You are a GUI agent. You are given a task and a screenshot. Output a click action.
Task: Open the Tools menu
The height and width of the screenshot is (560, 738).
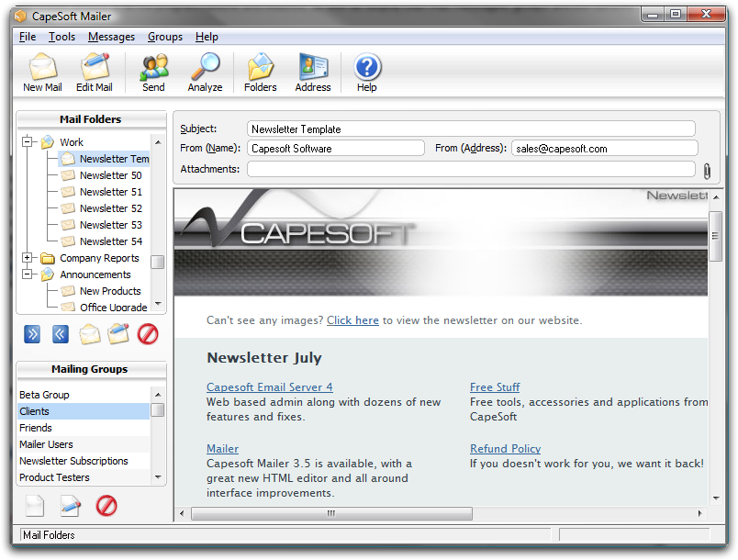coord(61,37)
